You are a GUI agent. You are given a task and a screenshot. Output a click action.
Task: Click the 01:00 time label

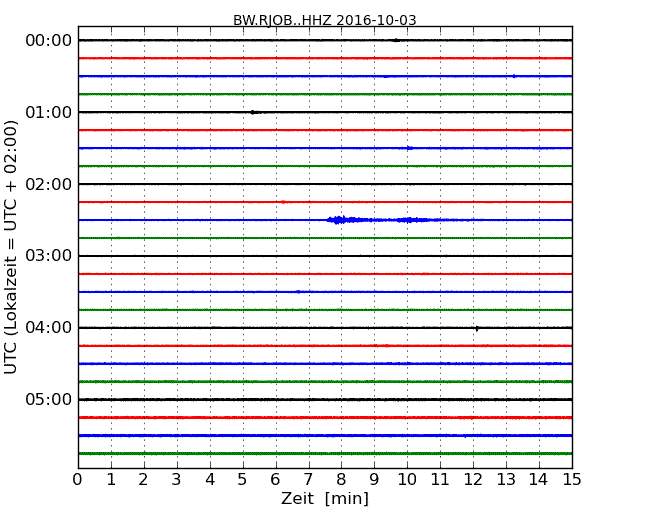pyautogui.click(x=49, y=112)
